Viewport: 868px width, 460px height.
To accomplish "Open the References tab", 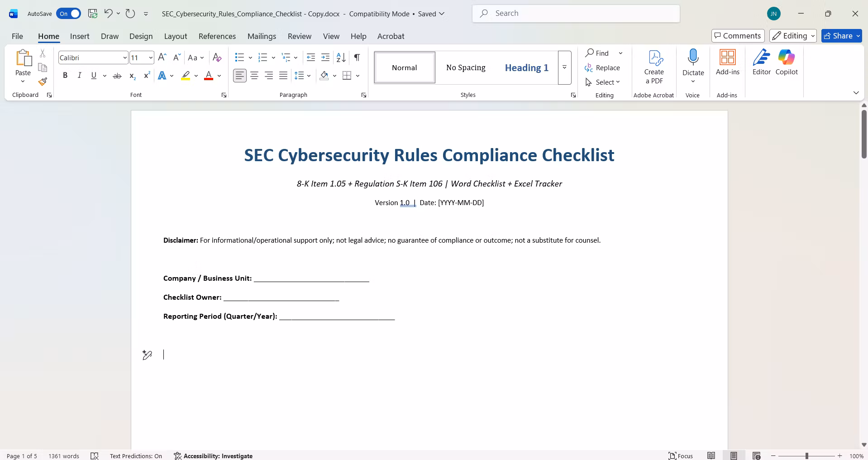I will 217,36.
